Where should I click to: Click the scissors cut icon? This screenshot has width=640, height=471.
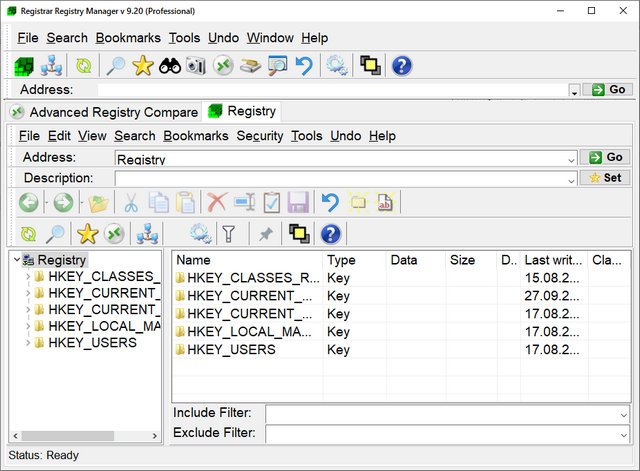(130, 203)
